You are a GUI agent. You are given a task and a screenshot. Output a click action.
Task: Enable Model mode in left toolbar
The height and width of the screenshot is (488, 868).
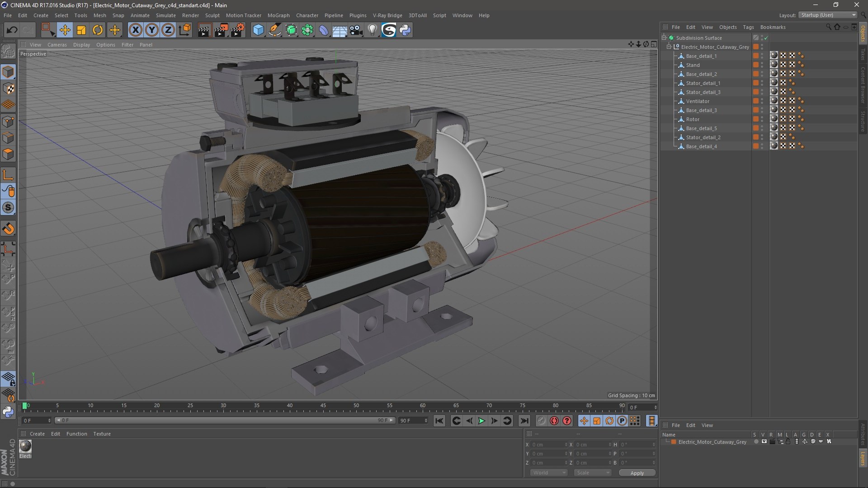pyautogui.click(x=8, y=72)
